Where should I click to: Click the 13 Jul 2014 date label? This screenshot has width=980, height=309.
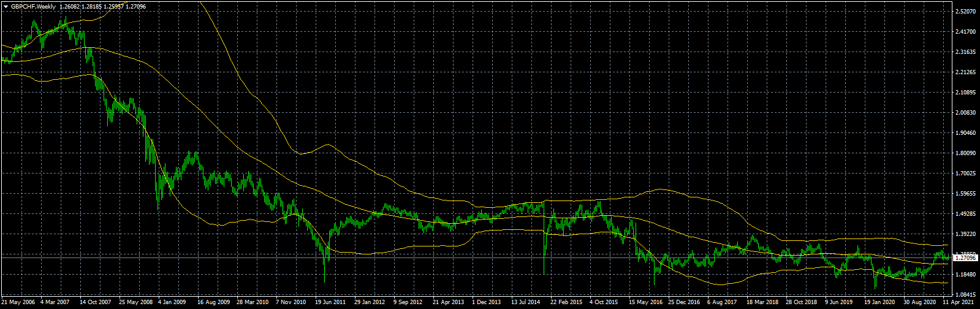tap(526, 302)
